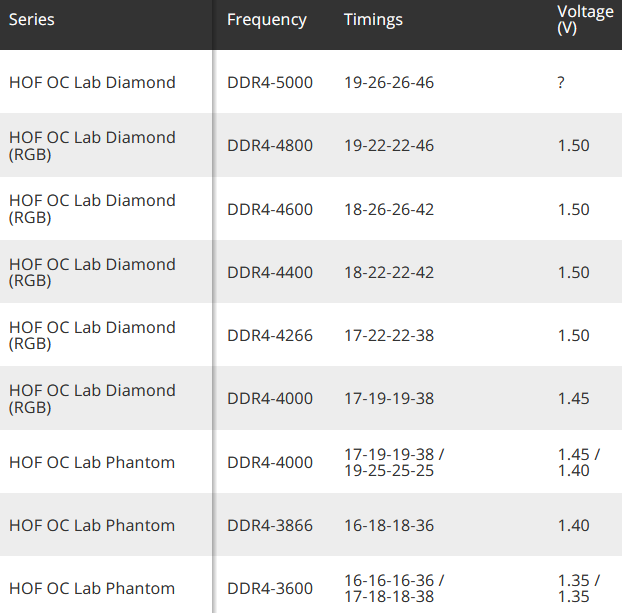The height and width of the screenshot is (613, 622).
Task: Select the DDR4-3600 frequency cell
Action: (270, 588)
